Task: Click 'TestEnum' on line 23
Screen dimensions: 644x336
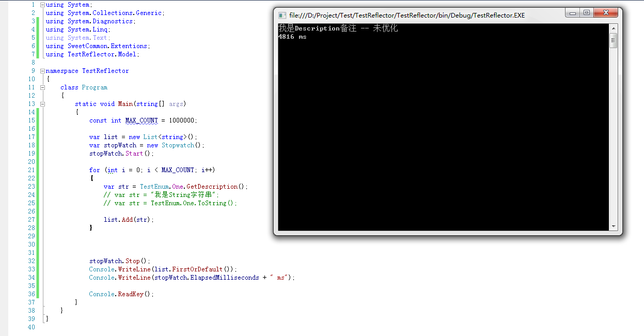Action: (154, 187)
